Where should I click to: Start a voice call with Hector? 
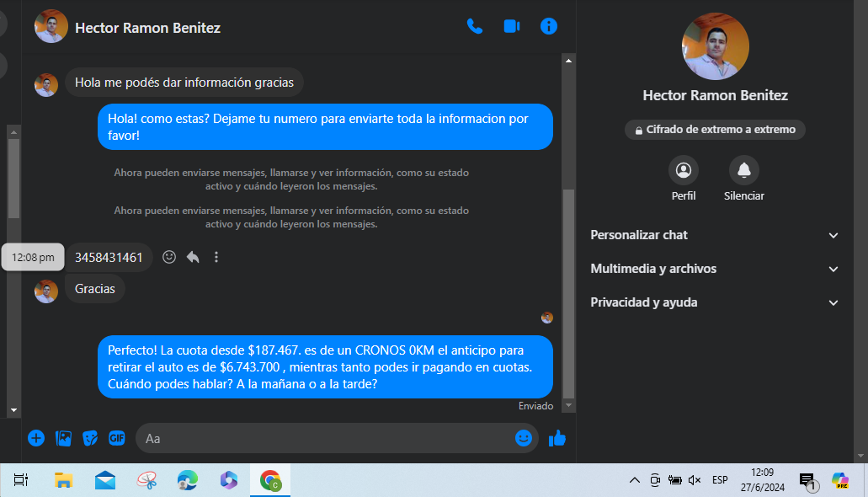(475, 27)
